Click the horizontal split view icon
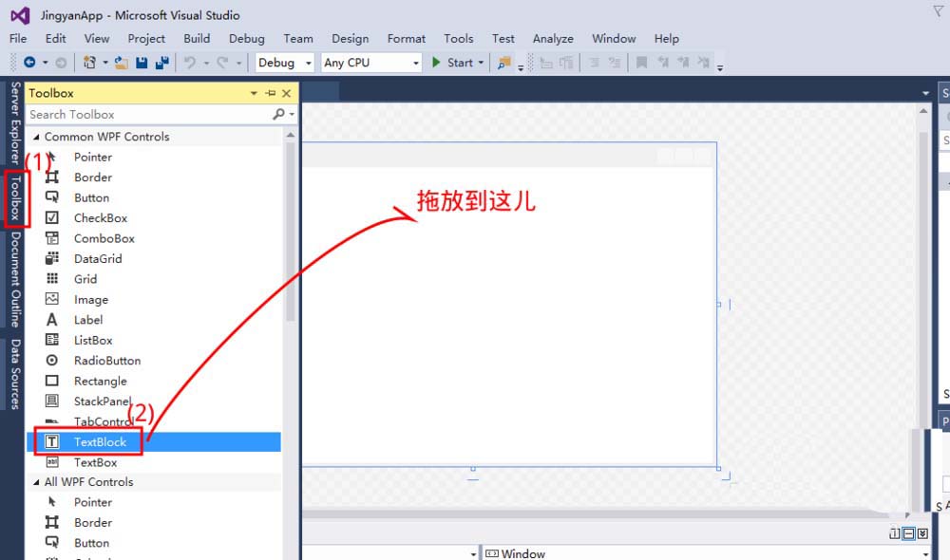 908,533
